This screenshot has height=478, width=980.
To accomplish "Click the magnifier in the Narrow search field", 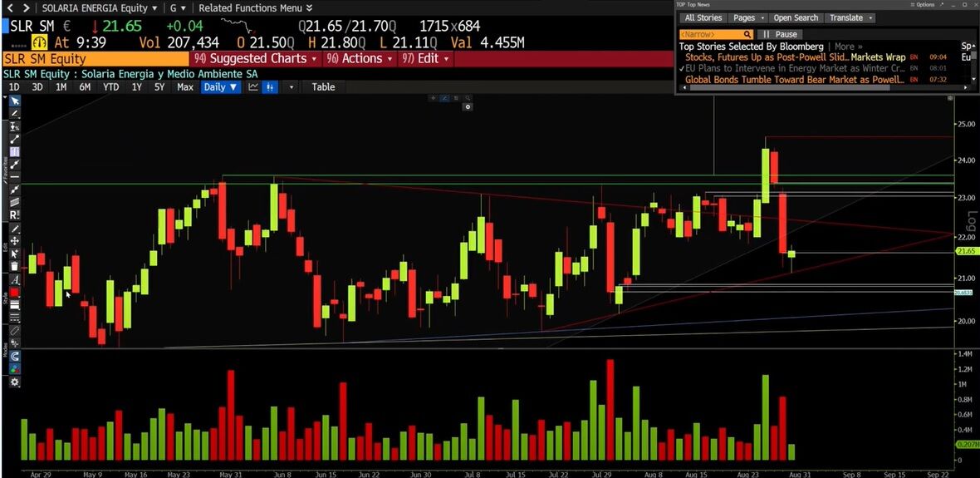I will tap(747, 34).
